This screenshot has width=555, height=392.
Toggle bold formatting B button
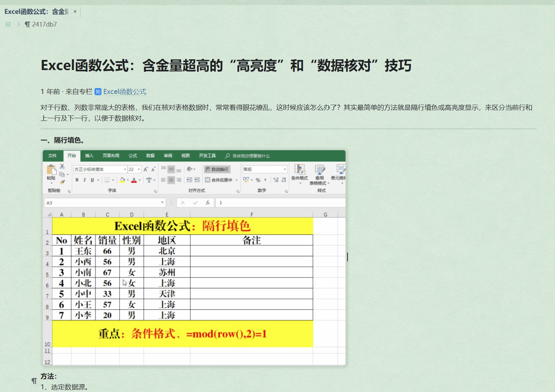pyautogui.click(x=77, y=180)
